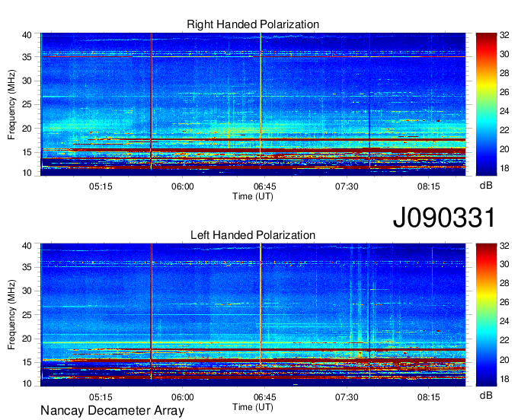Click the dB unit label of lower color bar
Viewport: 518px width, 420px height.
point(486,395)
